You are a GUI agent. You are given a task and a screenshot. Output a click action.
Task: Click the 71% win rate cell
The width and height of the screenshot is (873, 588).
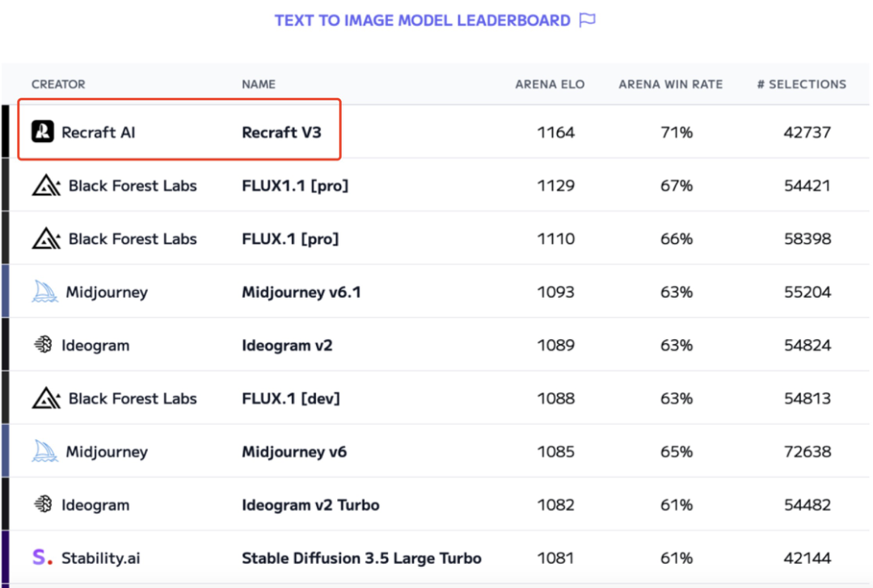point(677,132)
